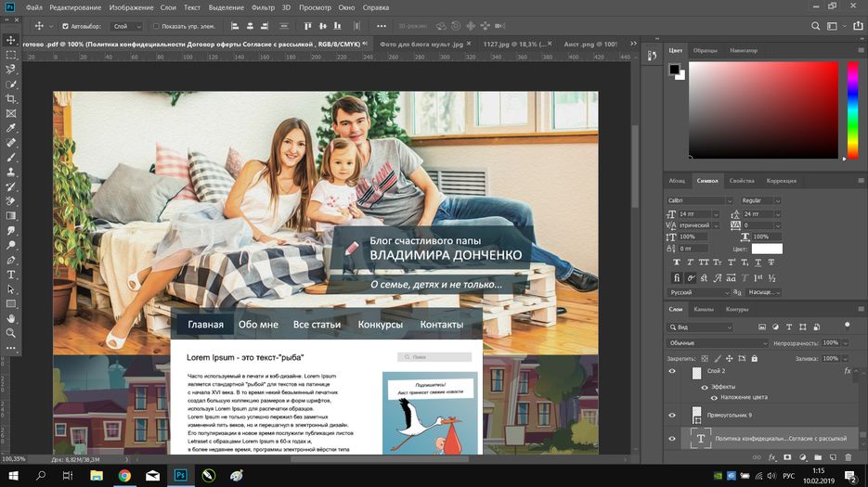
Task: Select the Frame tool
Action: (10, 113)
